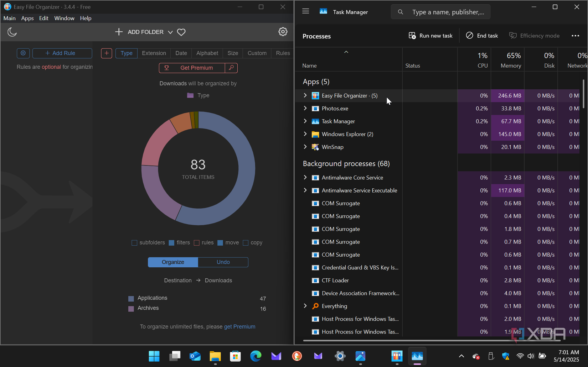Viewport: 588px width, 367px height.
Task: Click the heart favorites icon
Action: point(181,32)
